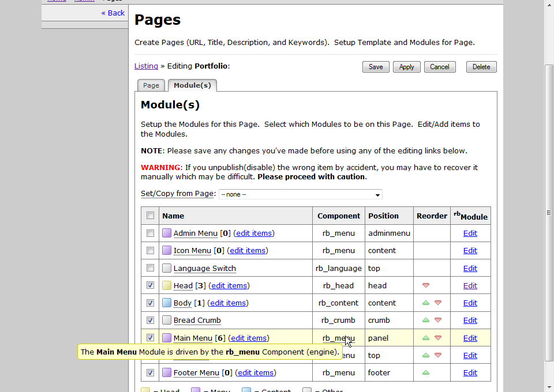The image size is (554, 392).
Task: Move the Body module down
Action: (438, 303)
